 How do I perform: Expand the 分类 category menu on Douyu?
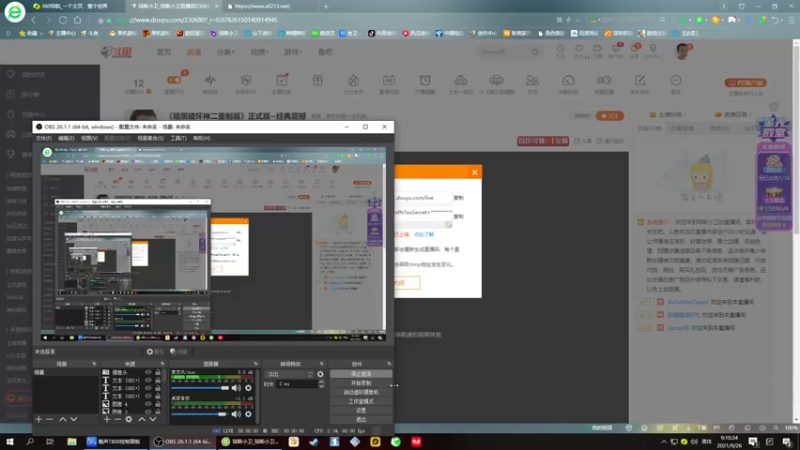(x=226, y=52)
